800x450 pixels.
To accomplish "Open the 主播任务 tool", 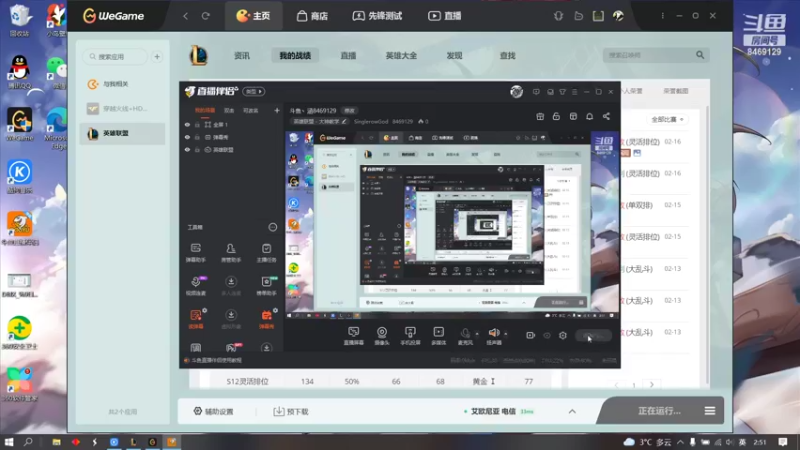I will 266,253.
